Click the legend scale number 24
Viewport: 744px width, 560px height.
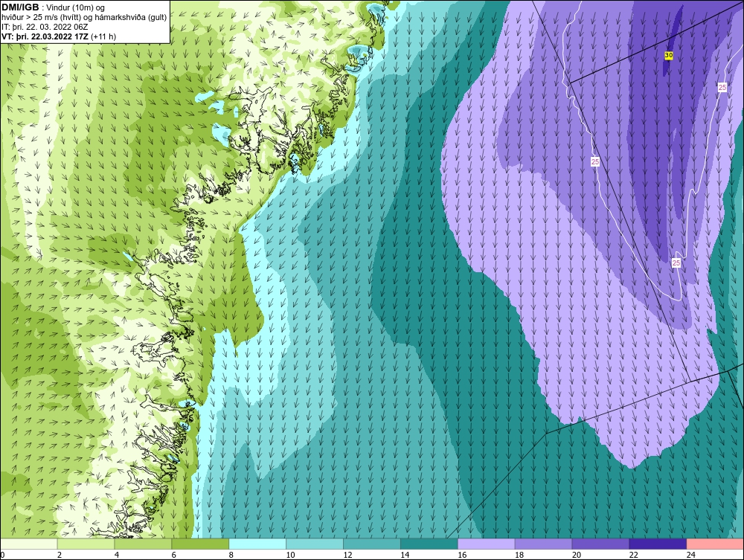691,555
